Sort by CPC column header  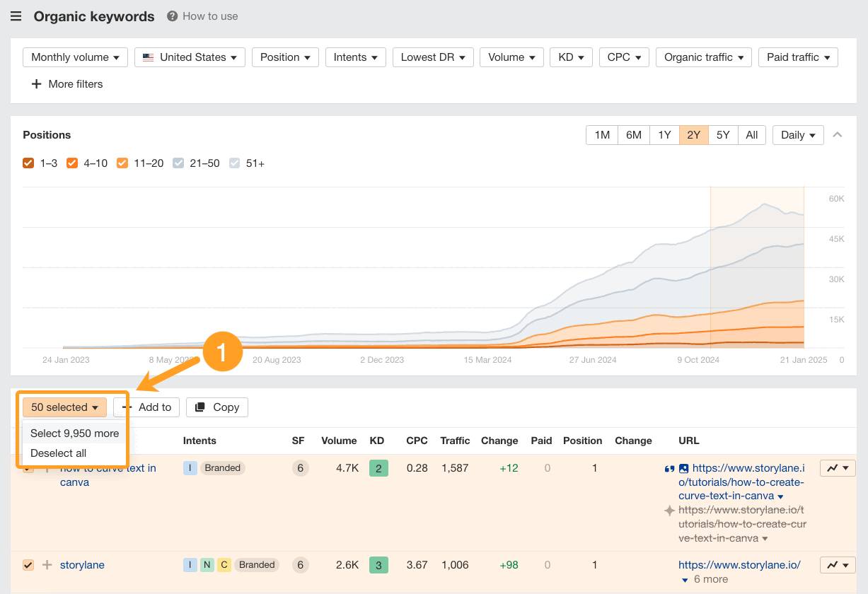tap(417, 441)
